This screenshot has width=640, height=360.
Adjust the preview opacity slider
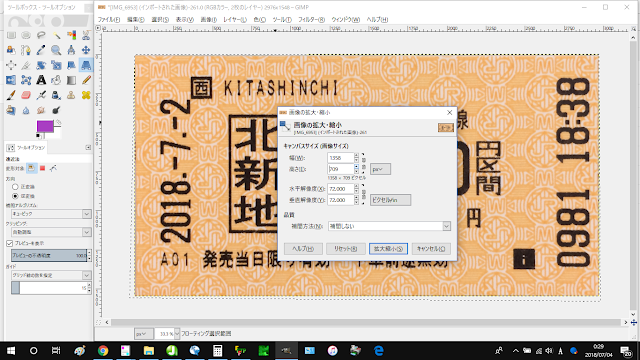click(x=49, y=256)
